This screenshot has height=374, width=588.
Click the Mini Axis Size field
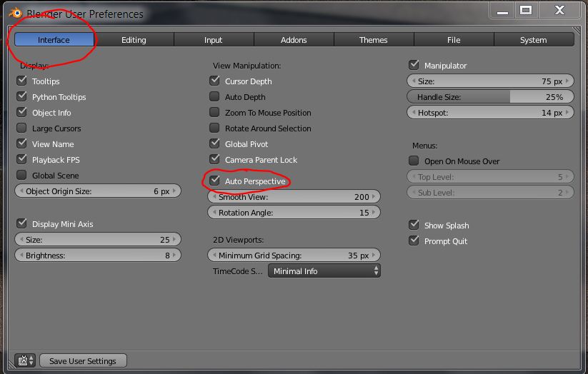pyautogui.click(x=98, y=240)
